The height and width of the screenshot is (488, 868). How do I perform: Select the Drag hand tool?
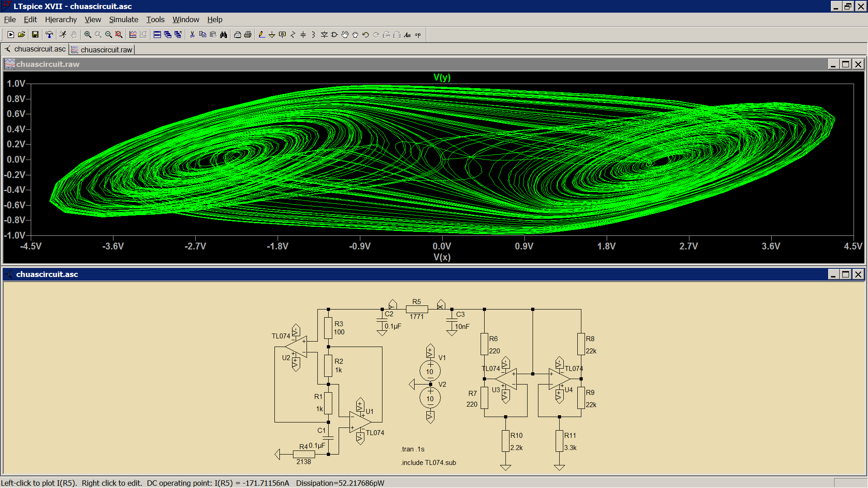(x=355, y=34)
